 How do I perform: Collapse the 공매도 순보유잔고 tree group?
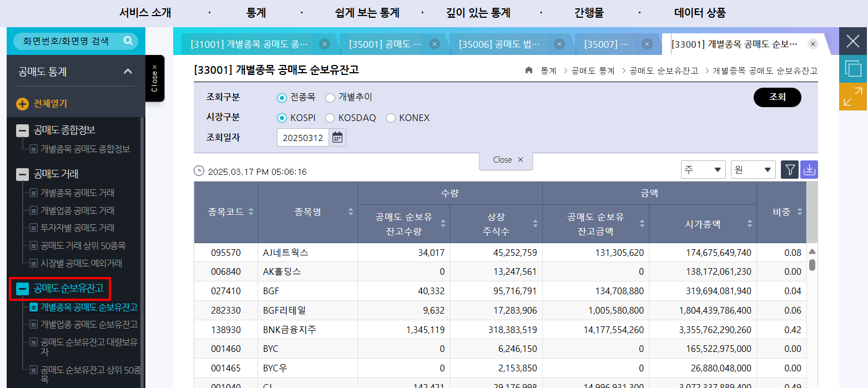pos(22,289)
